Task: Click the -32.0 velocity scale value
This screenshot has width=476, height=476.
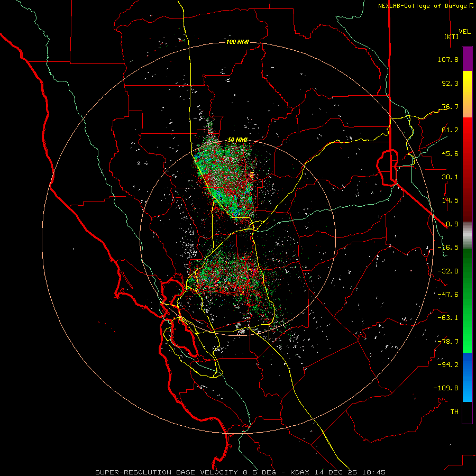Action: click(448, 271)
